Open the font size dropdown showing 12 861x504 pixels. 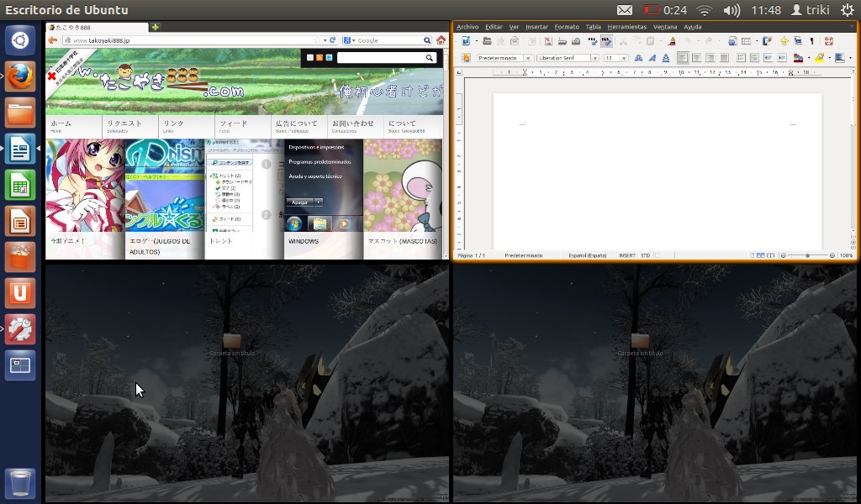pos(624,58)
